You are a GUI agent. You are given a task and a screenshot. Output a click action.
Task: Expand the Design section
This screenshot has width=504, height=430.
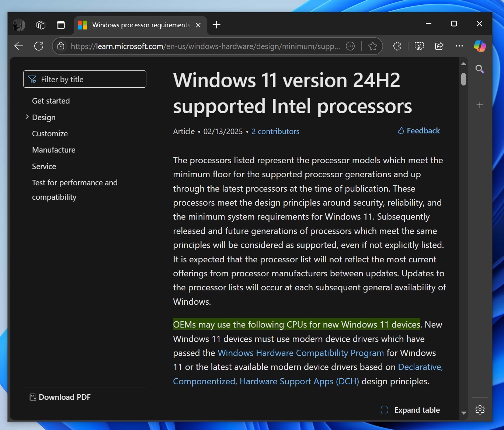click(27, 117)
